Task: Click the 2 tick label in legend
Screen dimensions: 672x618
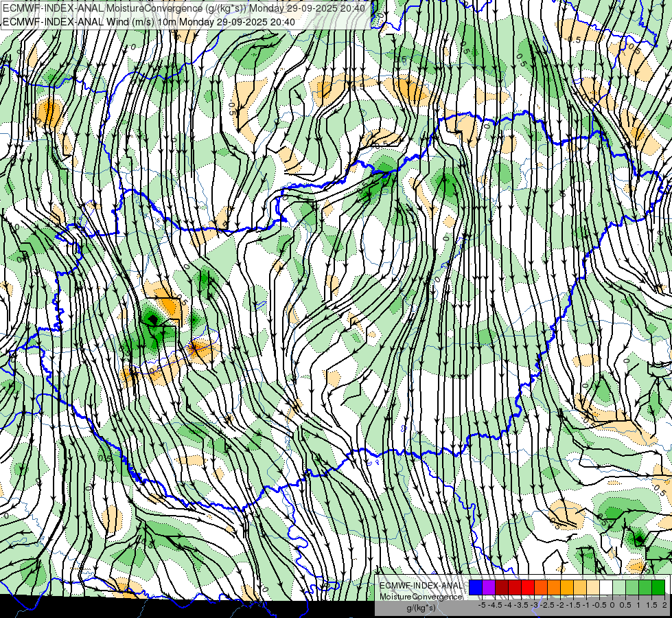Action: point(664,605)
